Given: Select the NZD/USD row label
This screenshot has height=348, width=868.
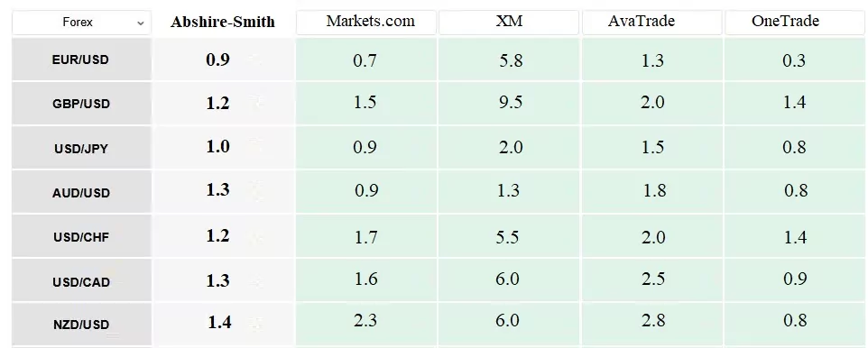Looking at the screenshot, I should (81, 325).
